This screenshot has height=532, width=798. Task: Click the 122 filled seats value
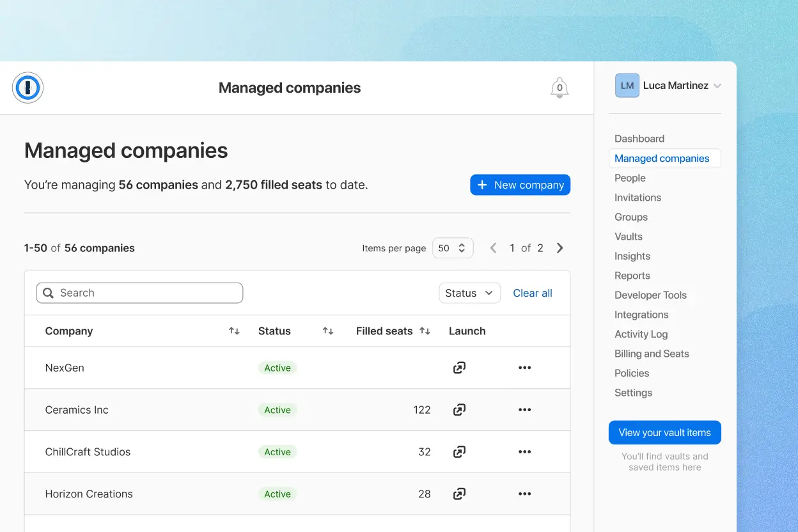coord(422,410)
